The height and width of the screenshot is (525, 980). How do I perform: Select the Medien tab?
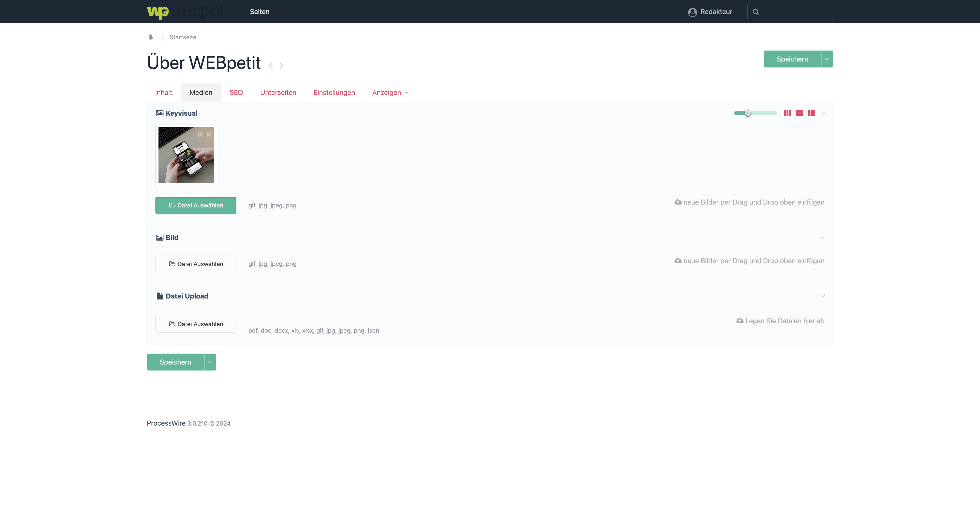[201, 93]
